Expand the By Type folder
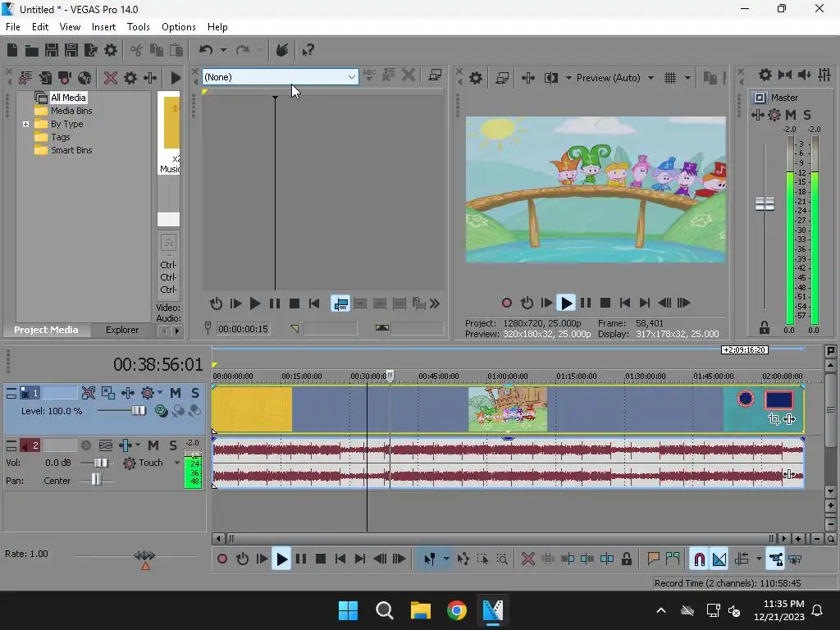Viewport: 840px width, 630px height. click(x=25, y=124)
